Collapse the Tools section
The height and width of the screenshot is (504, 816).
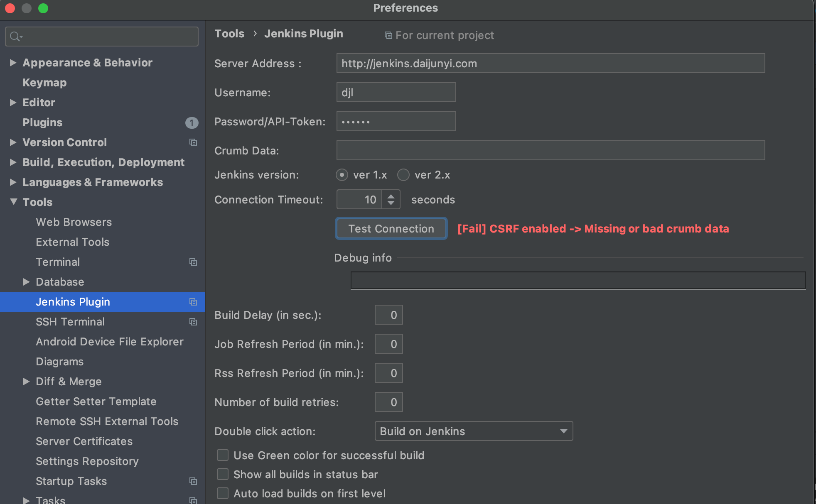pyautogui.click(x=13, y=202)
